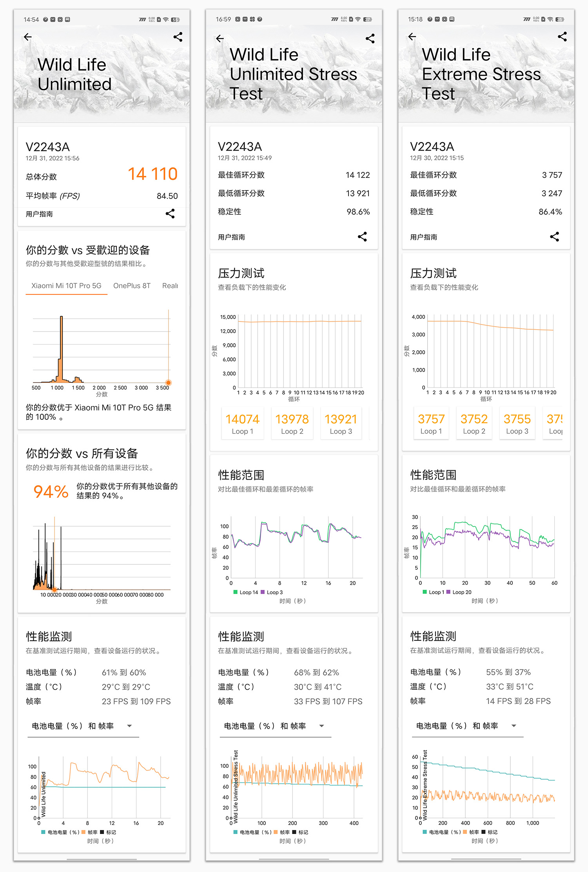Viewport: 588px width, 872px height.
Task: Toggle 标记 legend in Extreme Stress monitoring chart
Action: click(x=490, y=832)
